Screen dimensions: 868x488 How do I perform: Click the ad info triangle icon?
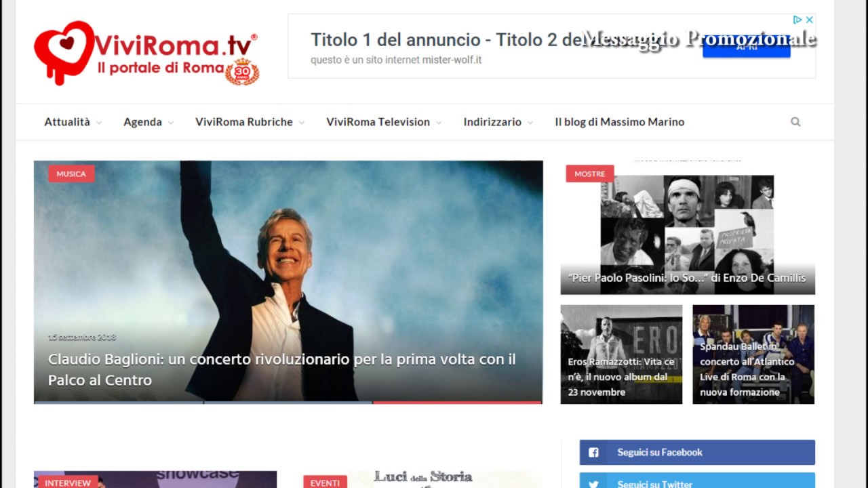point(798,20)
